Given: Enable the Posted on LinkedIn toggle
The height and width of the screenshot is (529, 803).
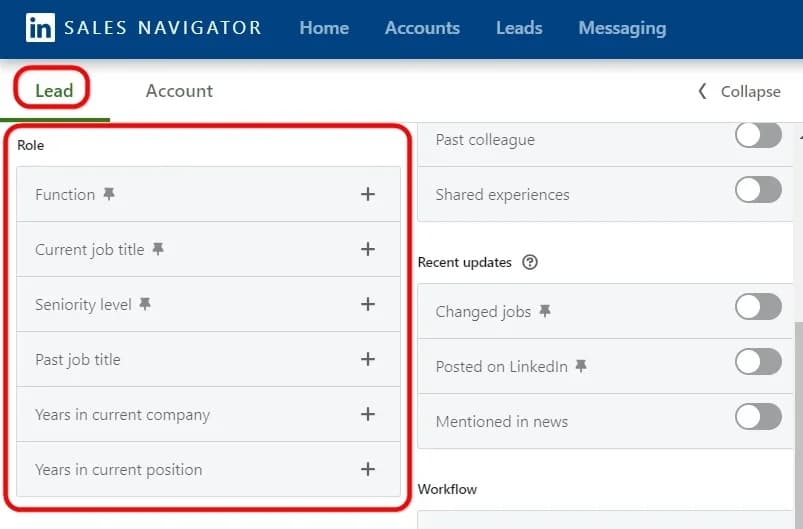Looking at the screenshot, I should point(758,362).
